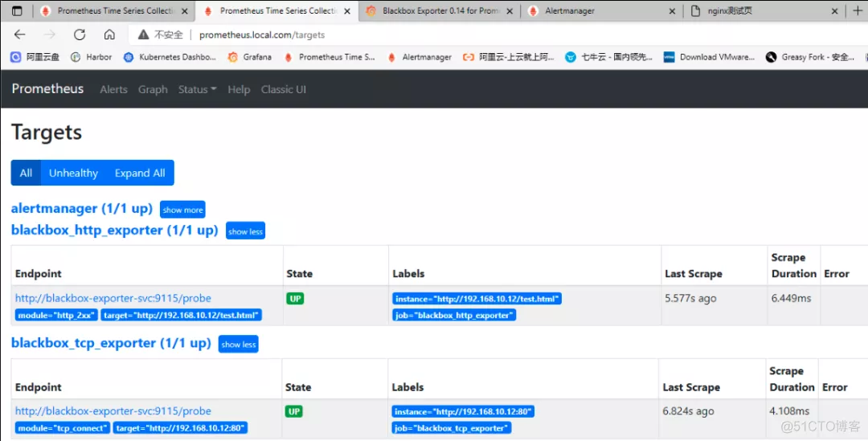
Task: Show less for the blackbox_http_exporter group
Action: 245,231
